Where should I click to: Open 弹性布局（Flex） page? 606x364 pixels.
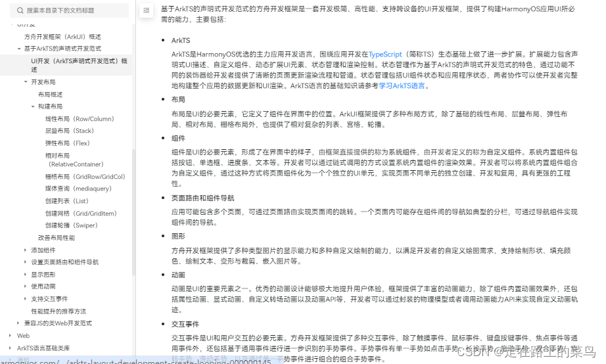68,143
